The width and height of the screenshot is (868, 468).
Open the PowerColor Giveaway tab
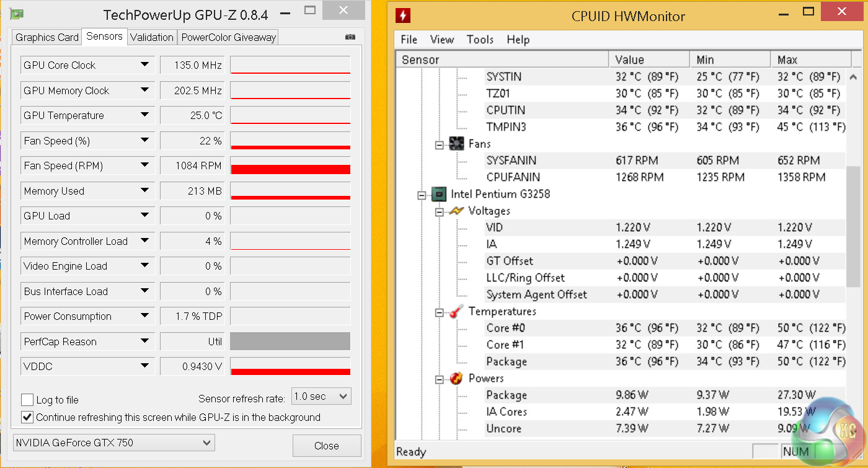[228, 37]
